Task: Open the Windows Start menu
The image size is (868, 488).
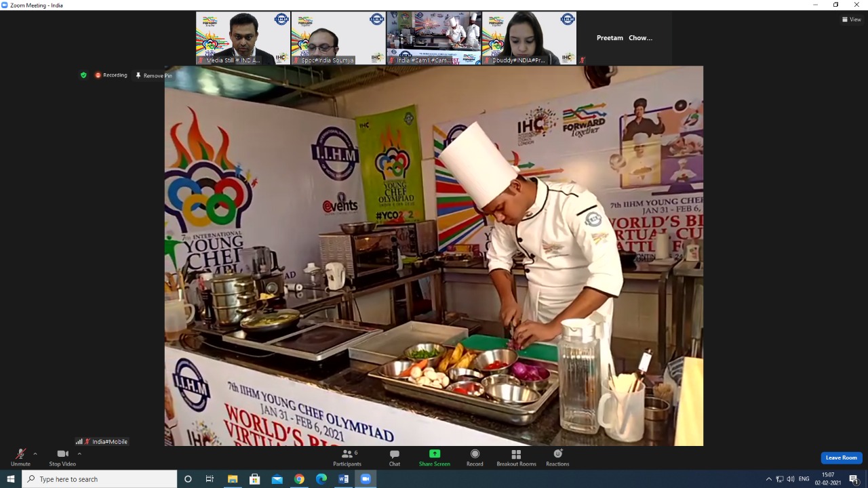Action: [11, 479]
